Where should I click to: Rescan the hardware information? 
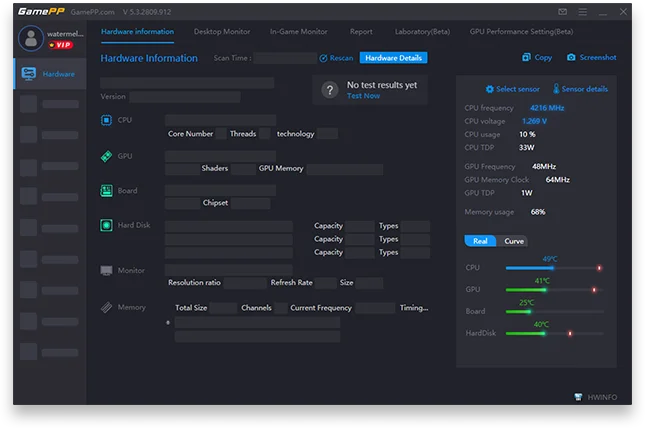336,58
